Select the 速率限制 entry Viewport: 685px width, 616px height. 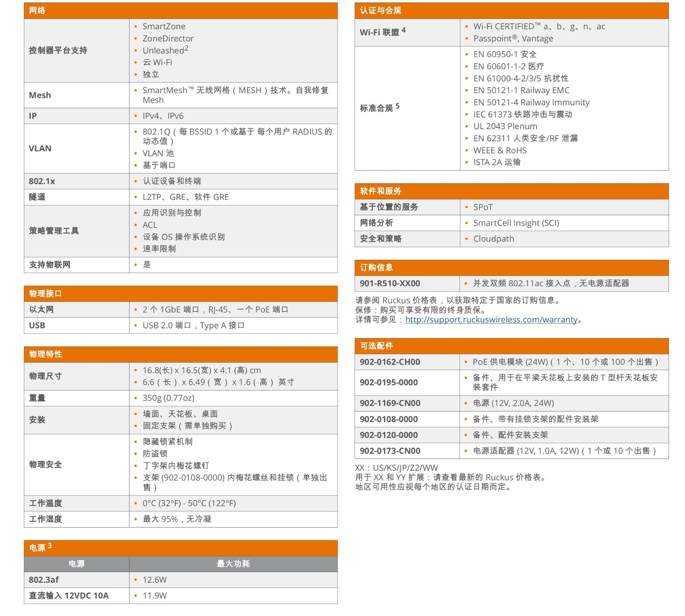(159, 249)
